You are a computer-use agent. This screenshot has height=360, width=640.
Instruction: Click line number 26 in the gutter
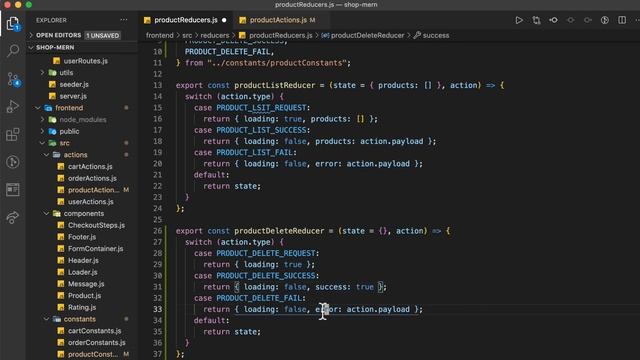click(158, 231)
